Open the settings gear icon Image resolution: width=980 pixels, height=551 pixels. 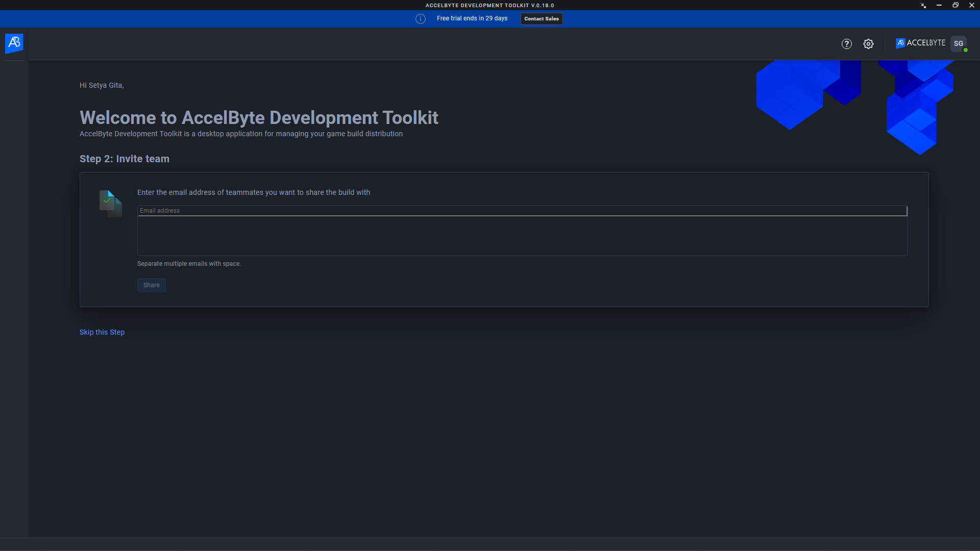(868, 44)
